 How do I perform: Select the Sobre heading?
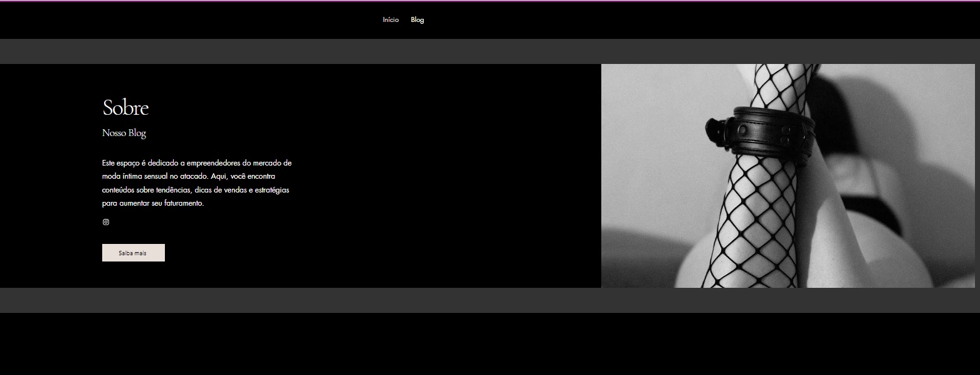coord(125,108)
